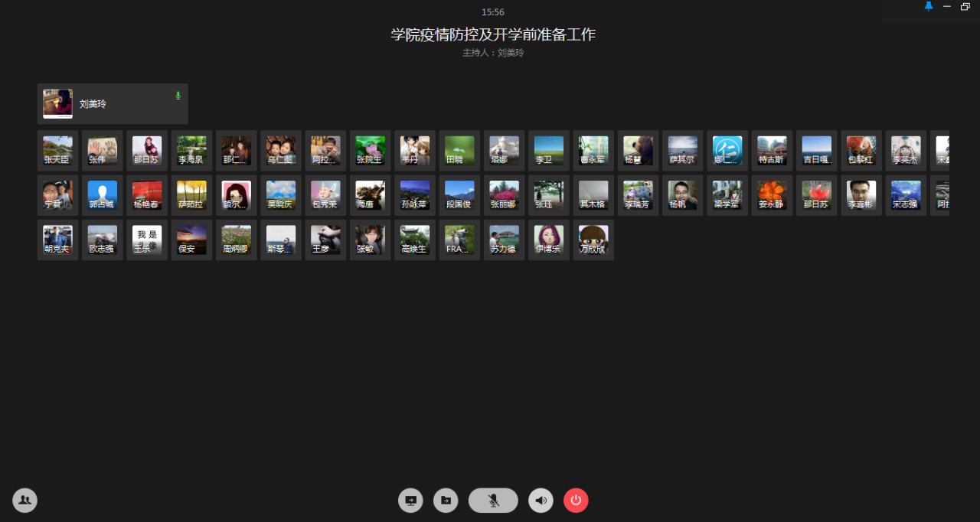Click the host label 主持人：刘美玲
The height and width of the screenshot is (522, 980).
point(493,54)
